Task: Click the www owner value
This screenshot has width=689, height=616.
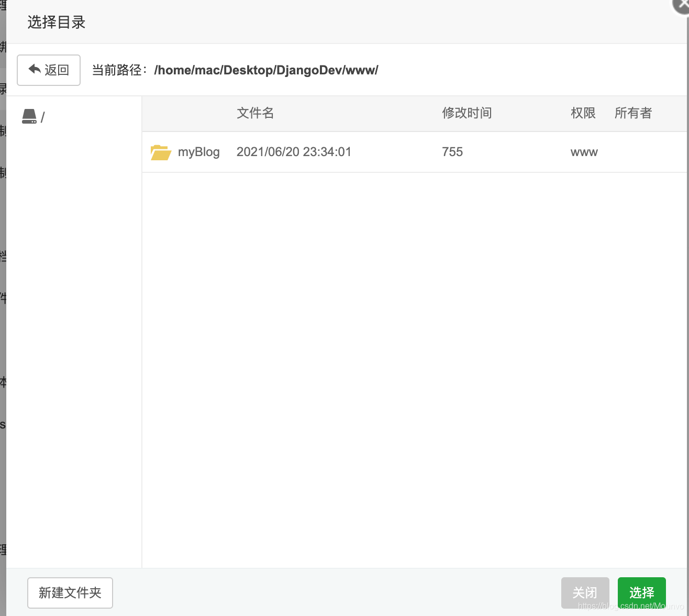Action: (584, 152)
